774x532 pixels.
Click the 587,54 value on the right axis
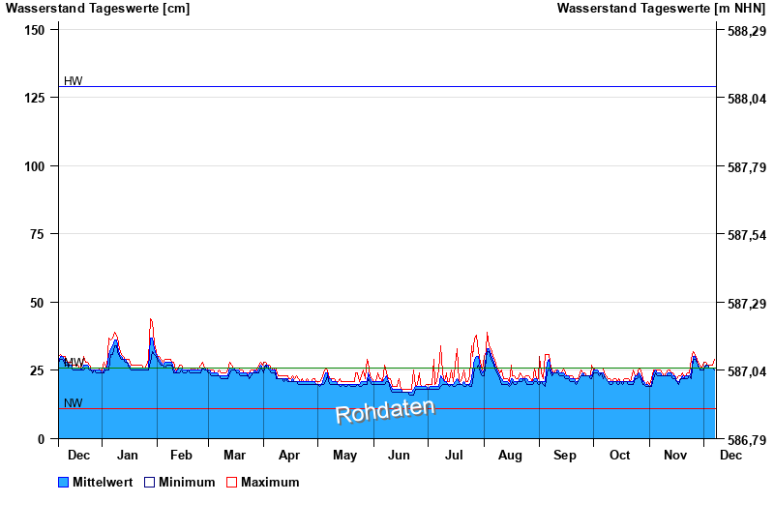point(745,235)
